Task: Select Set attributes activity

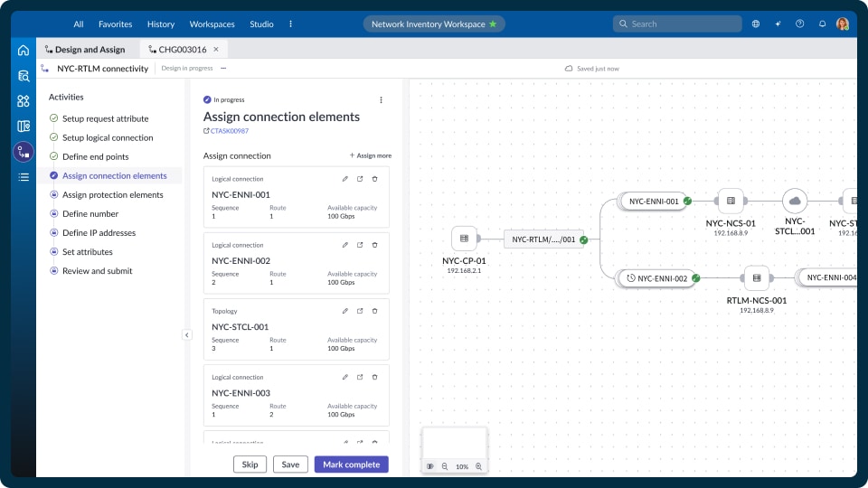Action: coord(88,252)
